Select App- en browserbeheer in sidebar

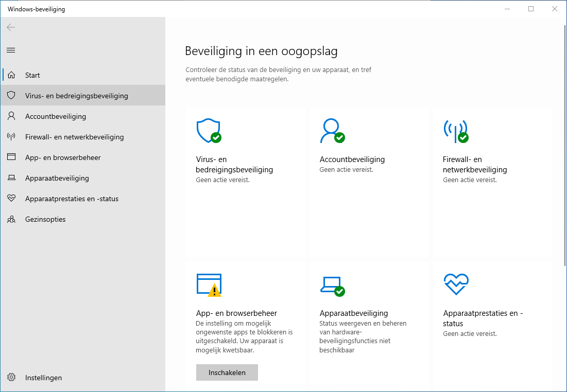[x=63, y=157]
